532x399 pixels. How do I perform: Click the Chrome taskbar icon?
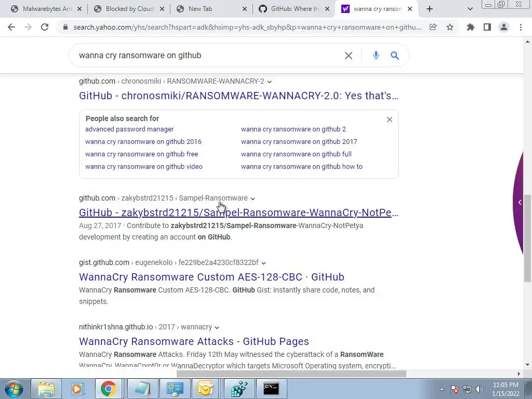108,389
